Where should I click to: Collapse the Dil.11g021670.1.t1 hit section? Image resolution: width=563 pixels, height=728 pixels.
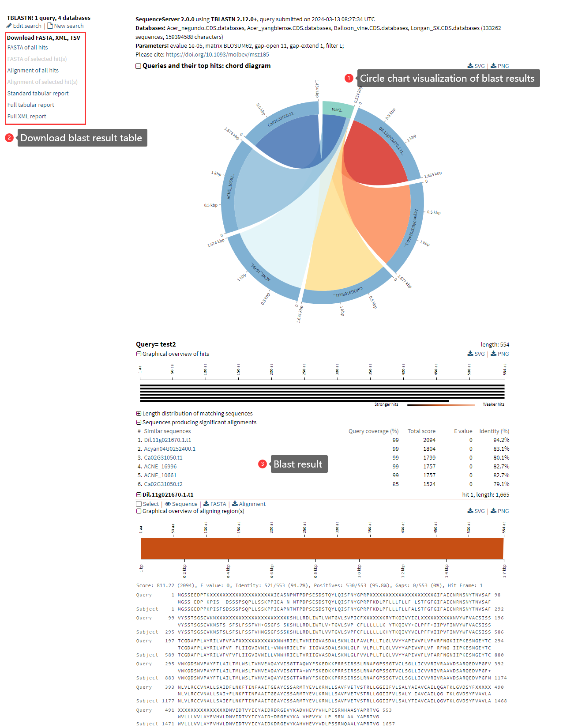pos(139,495)
